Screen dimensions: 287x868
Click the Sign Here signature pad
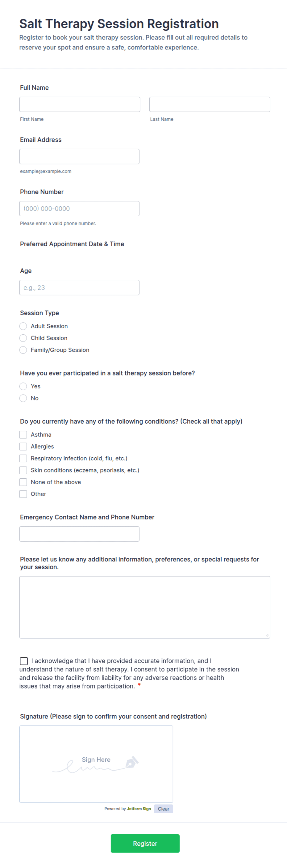tap(96, 764)
